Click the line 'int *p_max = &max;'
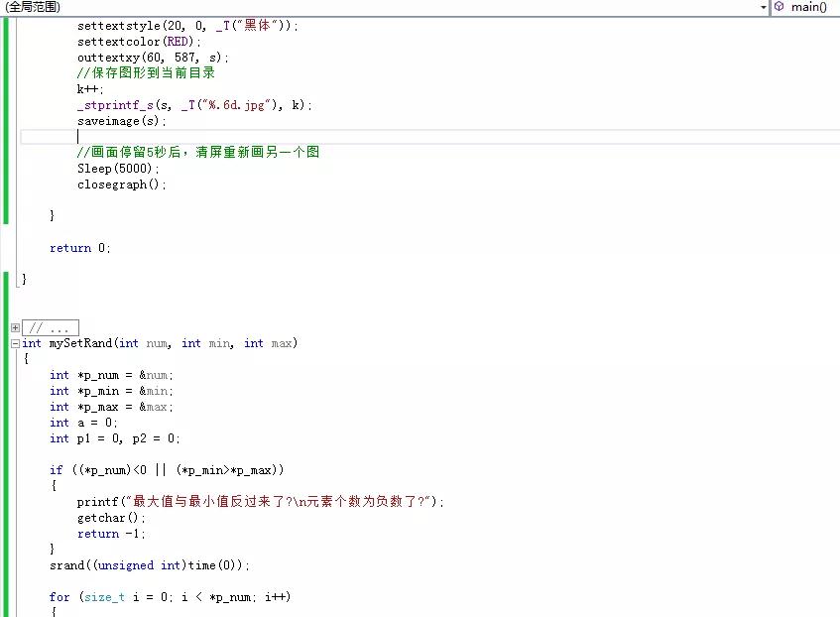Screen dimensions: 840x617 [111, 407]
